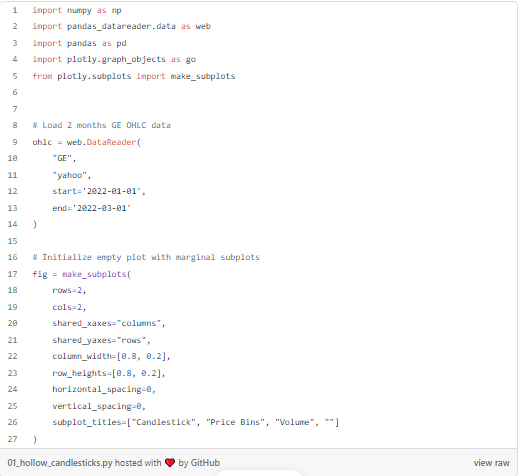Open the 01_hollow_candlesticks.py file link
The image size is (521, 476).
point(60,463)
